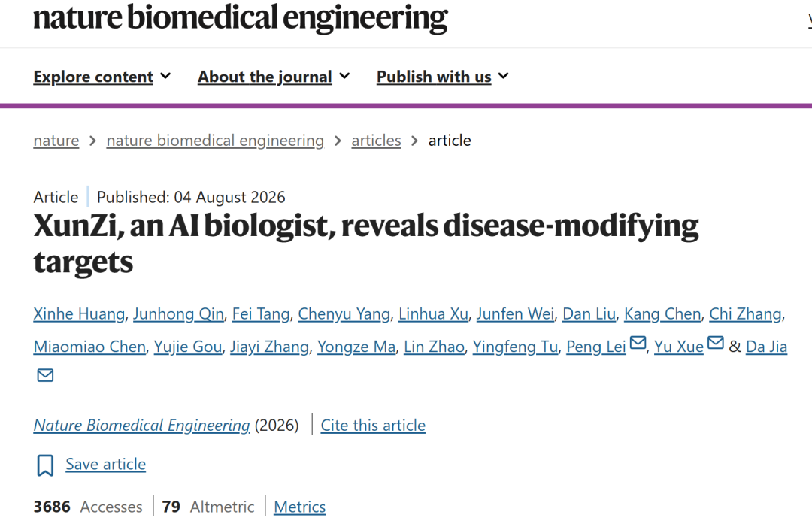The width and height of the screenshot is (812, 527).
Task: Open Cite this article link
Action: point(373,425)
